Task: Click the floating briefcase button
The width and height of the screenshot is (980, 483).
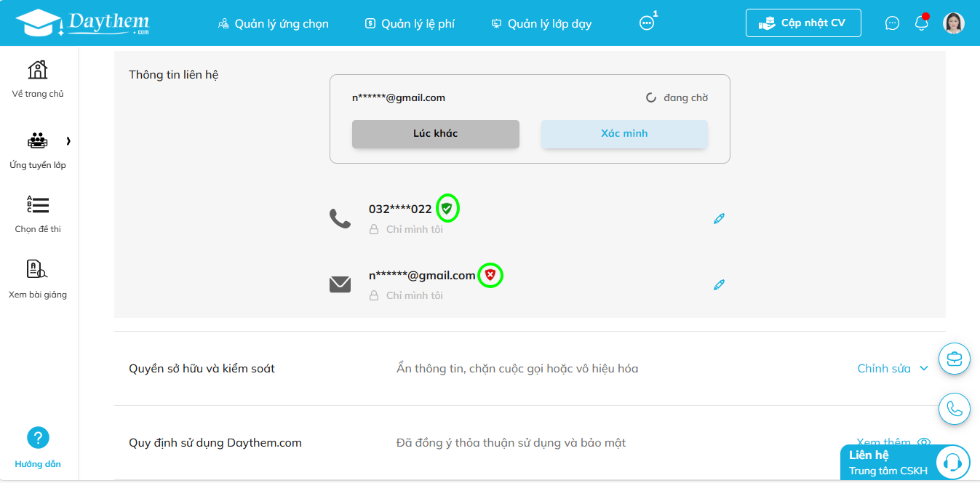Action: tap(955, 359)
